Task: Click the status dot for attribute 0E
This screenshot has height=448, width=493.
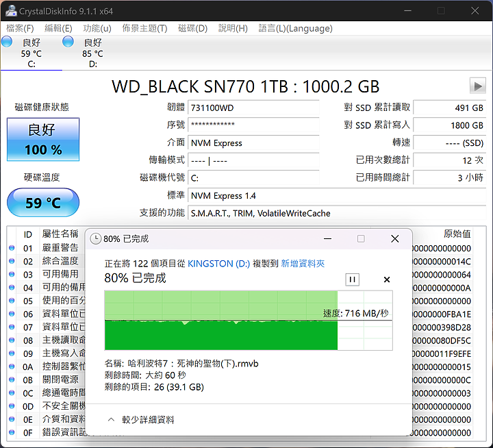Action: point(12,419)
